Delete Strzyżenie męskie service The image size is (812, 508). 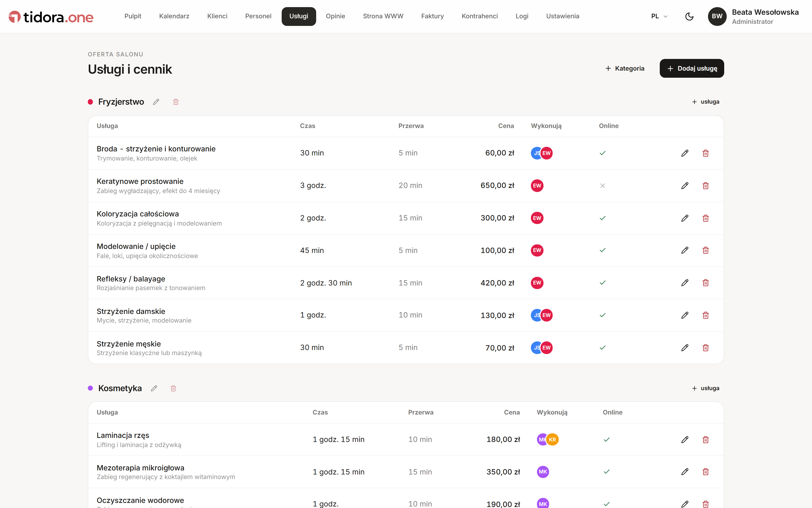(706, 348)
